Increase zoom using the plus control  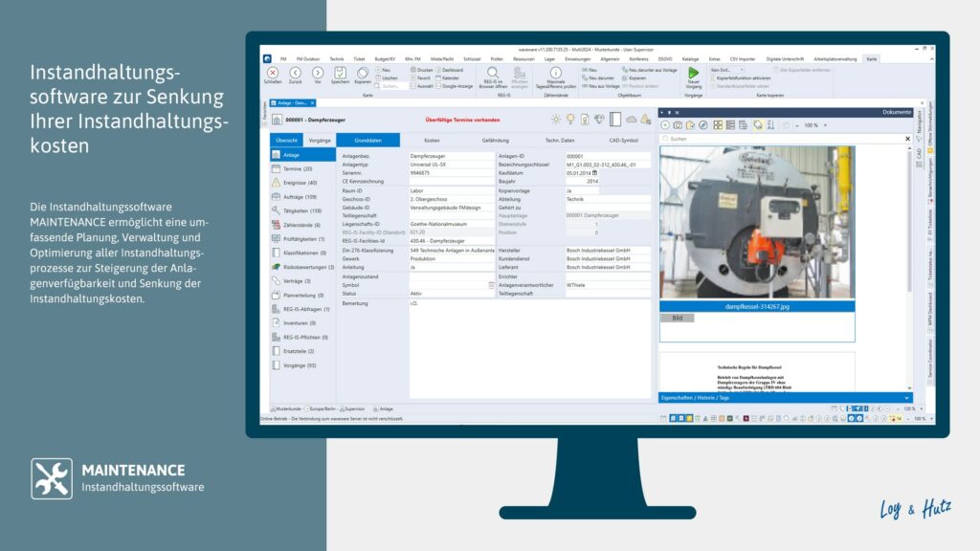826,125
